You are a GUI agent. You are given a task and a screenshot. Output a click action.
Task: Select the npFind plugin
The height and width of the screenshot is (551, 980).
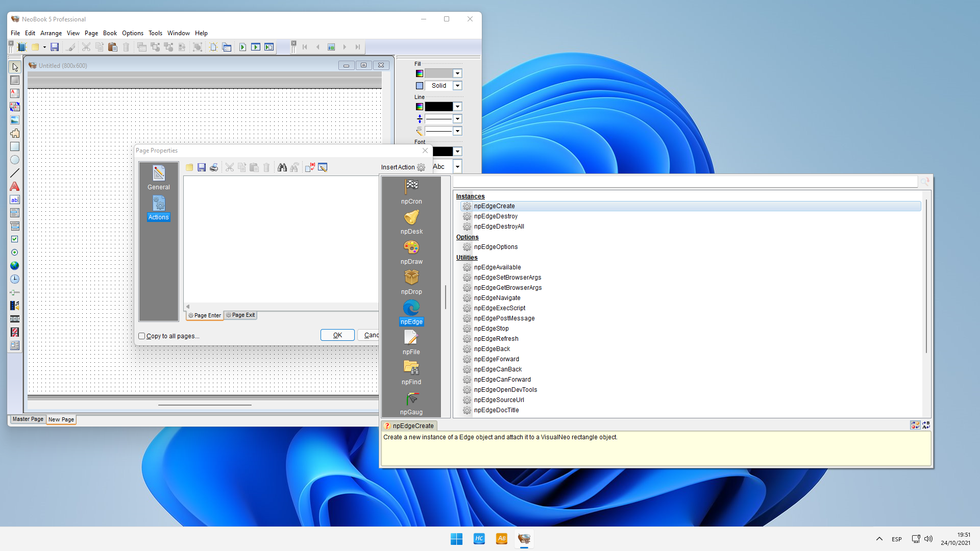pos(411,372)
